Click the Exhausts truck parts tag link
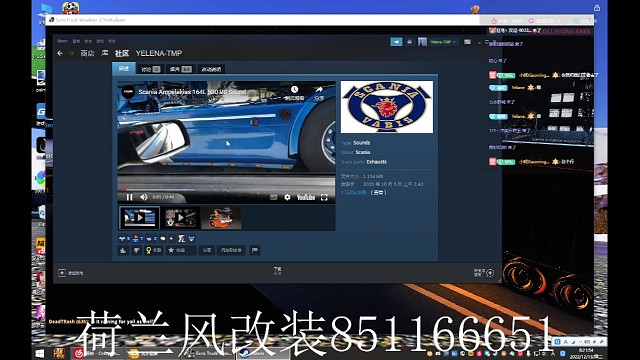The image size is (640, 360). coord(376,162)
